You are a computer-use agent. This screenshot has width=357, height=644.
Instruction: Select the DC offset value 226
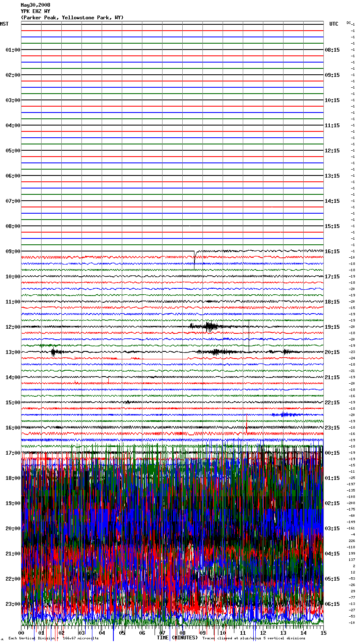pyautogui.click(x=352, y=541)
